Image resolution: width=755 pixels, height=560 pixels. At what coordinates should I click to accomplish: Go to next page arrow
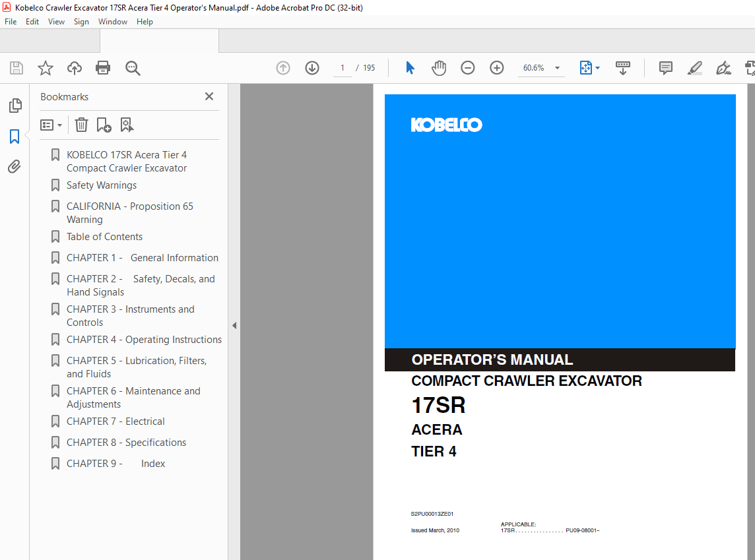pyautogui.click(x=312, y=68)
